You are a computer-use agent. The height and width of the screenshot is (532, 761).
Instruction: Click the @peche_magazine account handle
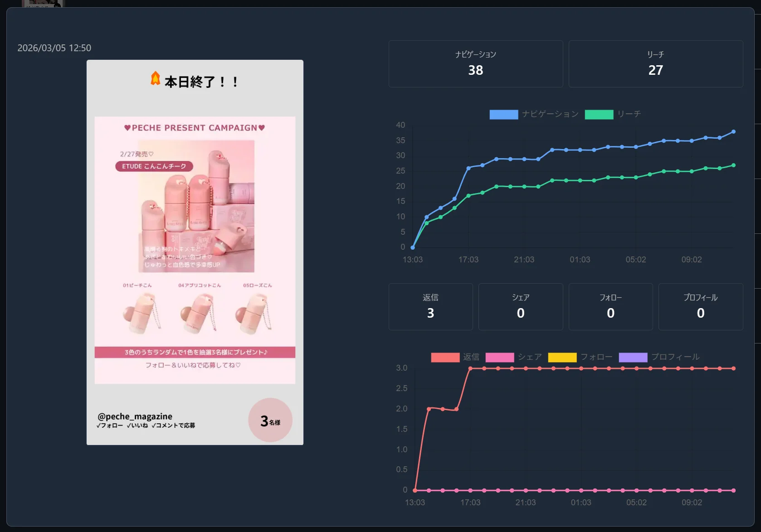pyautogui.click(x=135, y=416)
